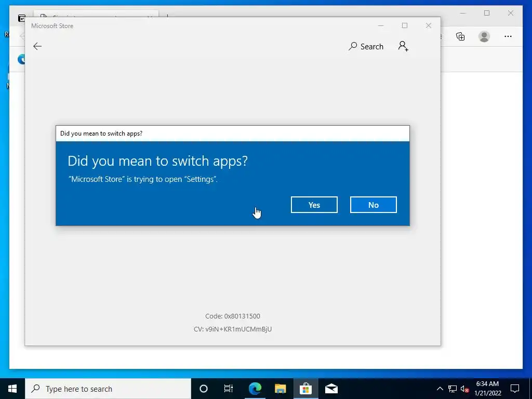Open Task View from the taskbar

229,389
